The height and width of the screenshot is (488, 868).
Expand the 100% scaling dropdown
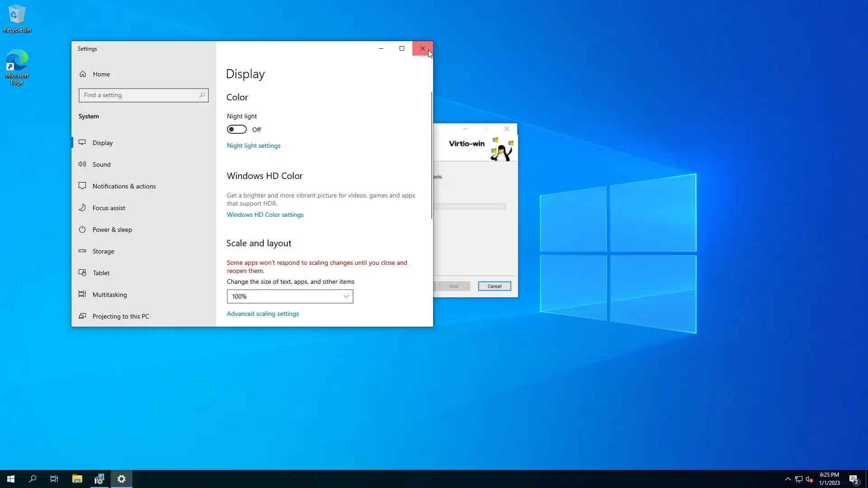290,296
